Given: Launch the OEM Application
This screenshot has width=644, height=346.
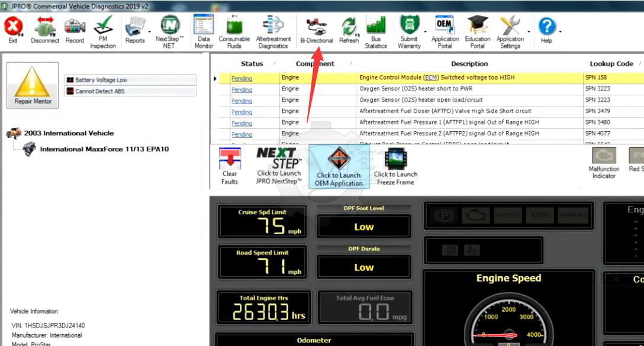Looking at the screenshot, I should pyautogui.click(x=339, y=166).
